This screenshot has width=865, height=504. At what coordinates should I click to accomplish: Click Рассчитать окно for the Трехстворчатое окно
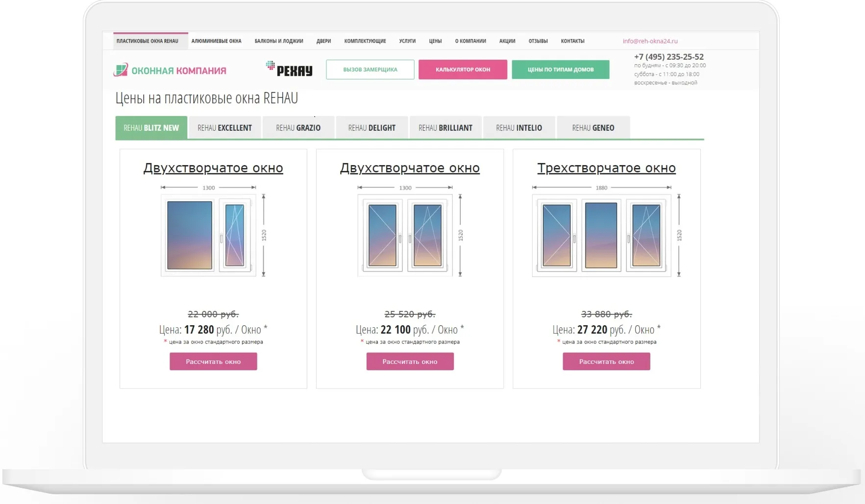tap(606, 361)
